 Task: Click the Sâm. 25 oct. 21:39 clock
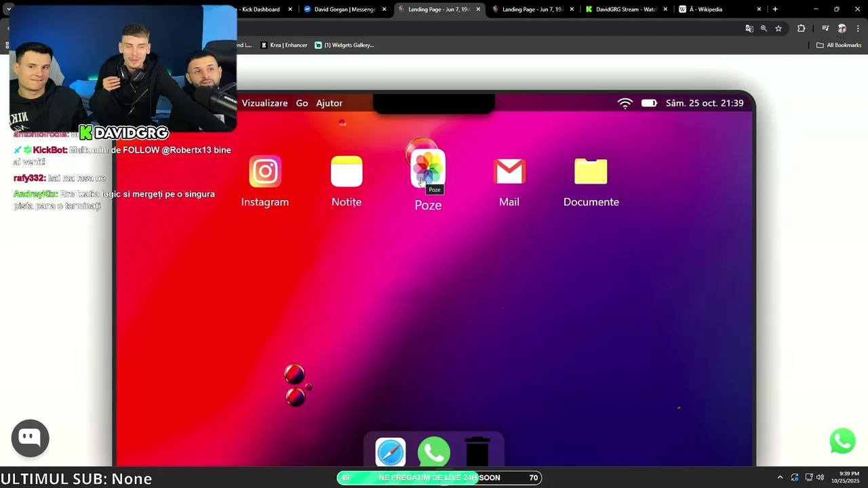tap(705, 103)
